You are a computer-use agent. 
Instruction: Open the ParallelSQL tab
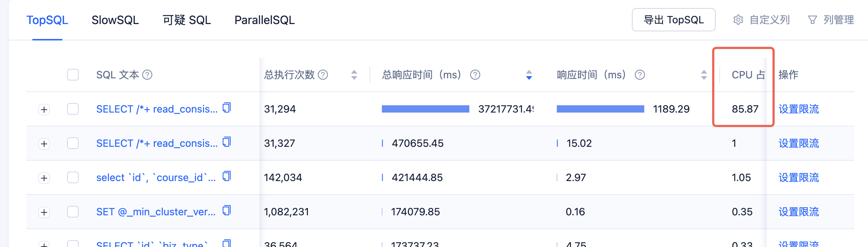click(x=265, y=20)
